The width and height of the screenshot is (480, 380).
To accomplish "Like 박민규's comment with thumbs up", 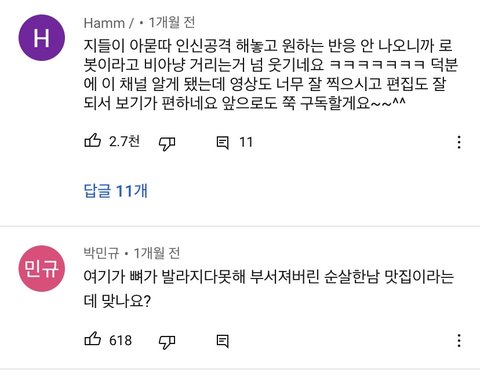I will point(92,339).
